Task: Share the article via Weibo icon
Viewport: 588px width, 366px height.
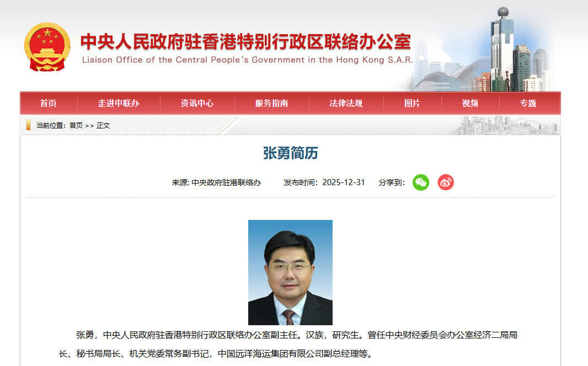Action: [446, 182]
